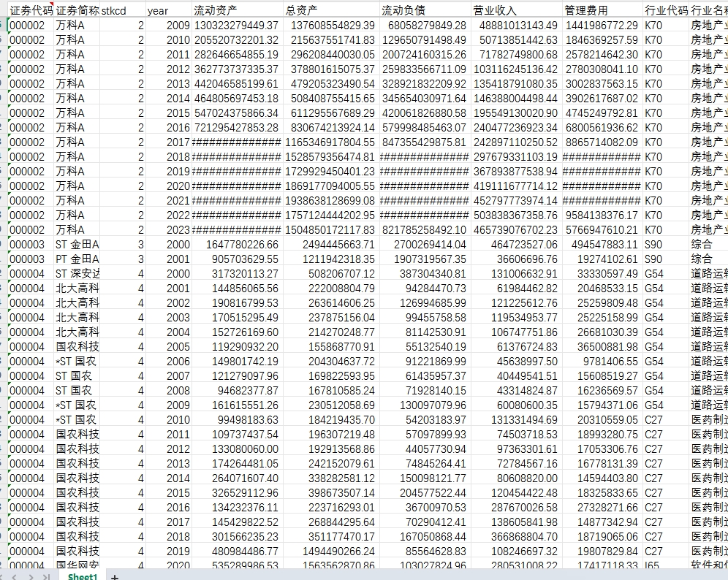Click the cell showing 1647780226.66
Image resolution: width=728 pixels, height=580 pixels.
pyautogui.click(x=238, y=245)
